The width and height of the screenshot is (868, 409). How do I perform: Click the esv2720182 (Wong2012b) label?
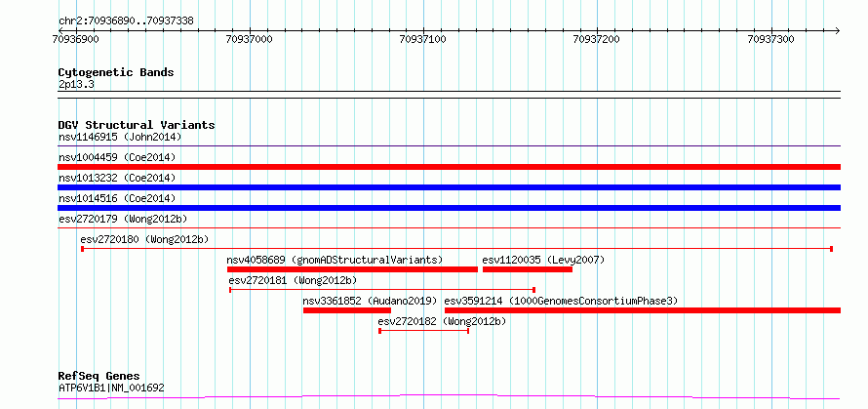[x=442, y=321]
